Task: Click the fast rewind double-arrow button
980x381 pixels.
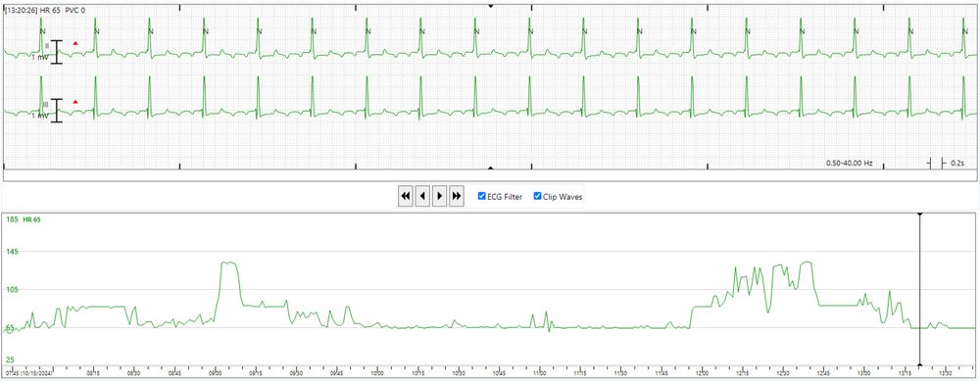Action: (x=405, y=196)
